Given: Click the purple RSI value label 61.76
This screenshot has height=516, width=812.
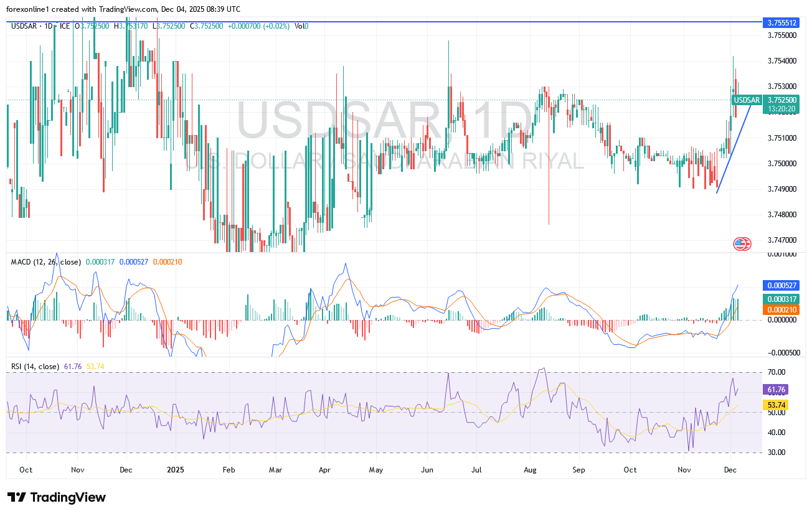Looking at the screenshot, I should [775, 390].
